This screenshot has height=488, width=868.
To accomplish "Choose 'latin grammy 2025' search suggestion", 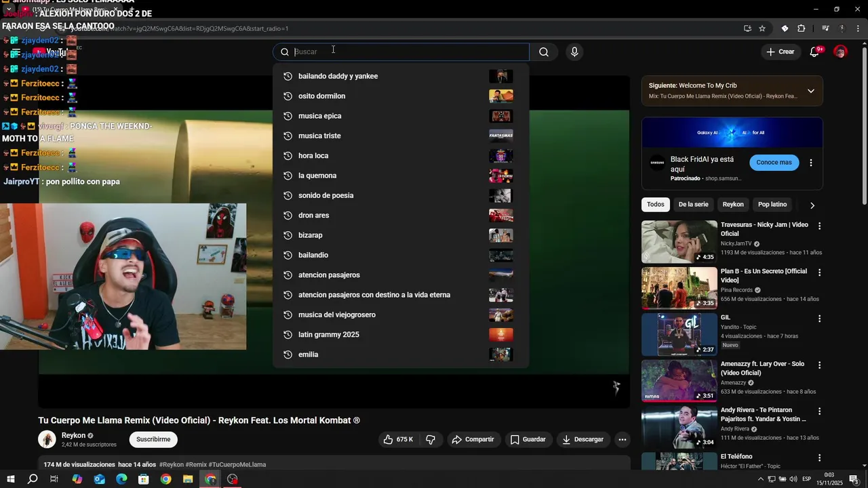I will [401, 335].
